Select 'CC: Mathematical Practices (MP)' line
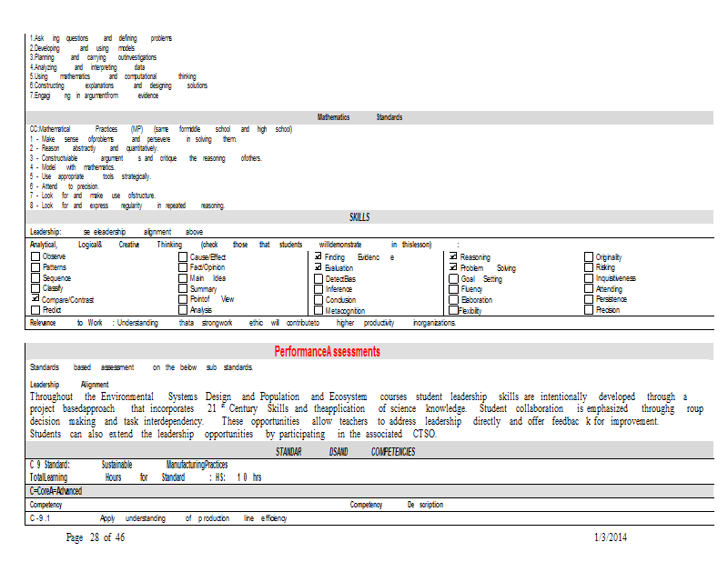Screen dimensions: 728x562 click(161, 129)
